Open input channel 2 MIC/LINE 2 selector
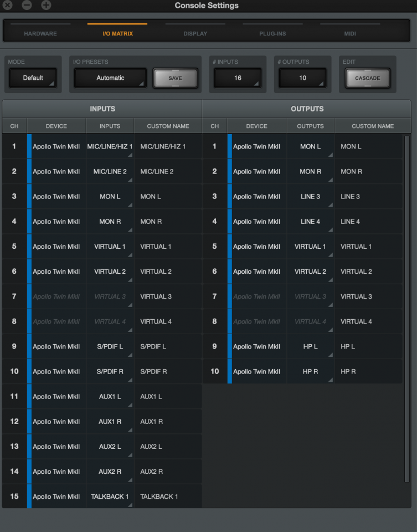The image size is (417, 532). [110, 172]
